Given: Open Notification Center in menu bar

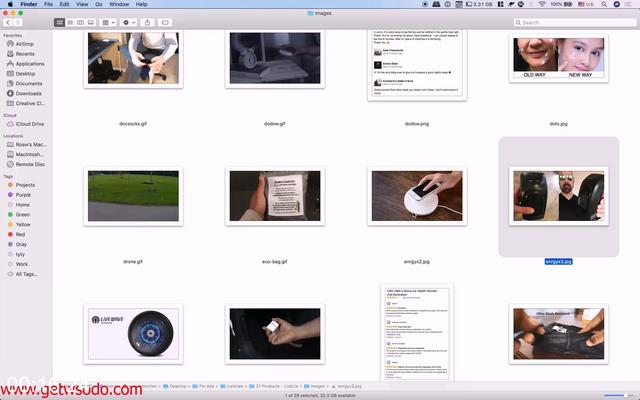Looking at the screenshot, I should [629, 4].
